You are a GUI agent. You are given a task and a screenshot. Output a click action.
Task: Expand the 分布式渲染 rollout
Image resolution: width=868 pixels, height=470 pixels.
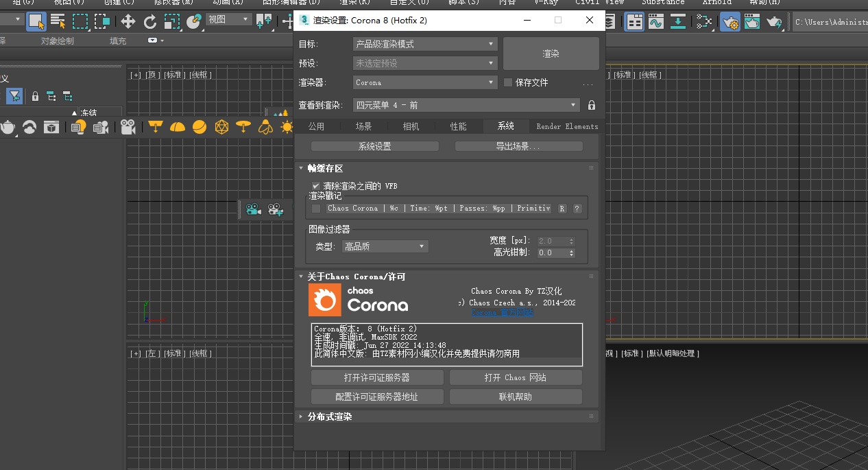(x=329, y=416)
